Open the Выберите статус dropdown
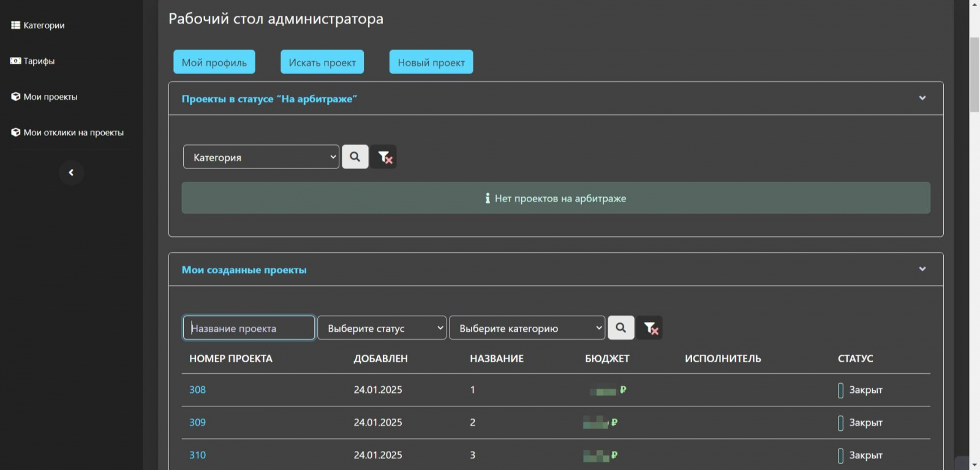This screenshot has width=980, height=470. (382, 328)
